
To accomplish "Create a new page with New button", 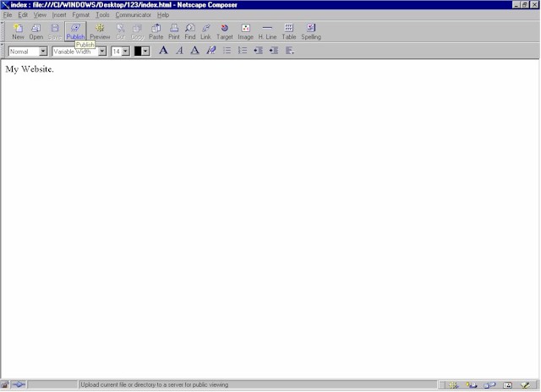I will point(18,32).
